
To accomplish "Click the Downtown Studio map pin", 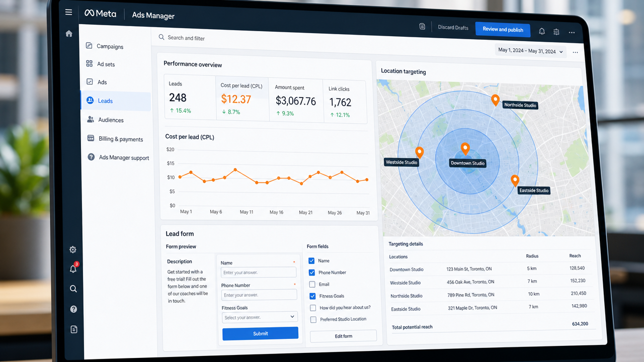I will pyautogui.click(x=465, y=149).
